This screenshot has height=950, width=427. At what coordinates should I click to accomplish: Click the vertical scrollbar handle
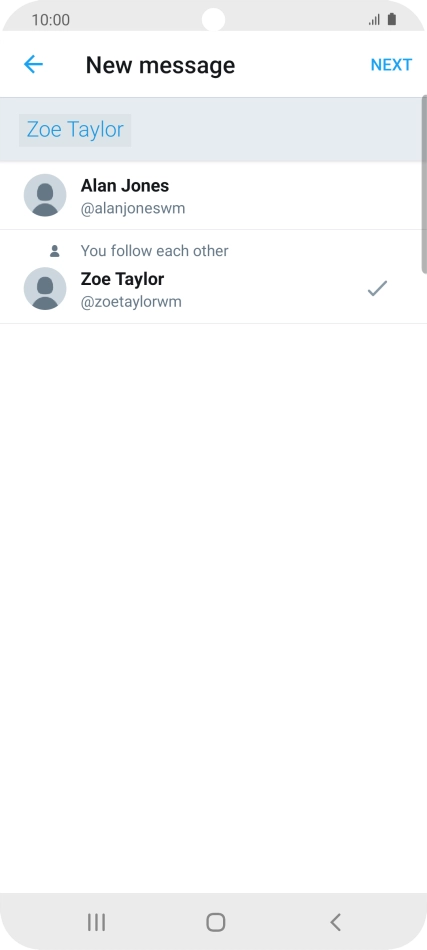point(425,184)
